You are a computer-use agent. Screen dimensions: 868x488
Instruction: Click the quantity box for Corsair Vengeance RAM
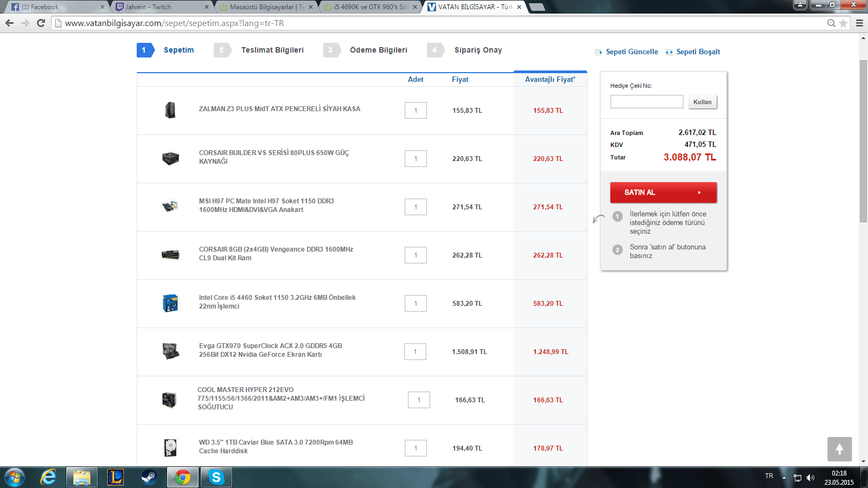(x=416, y=255)
